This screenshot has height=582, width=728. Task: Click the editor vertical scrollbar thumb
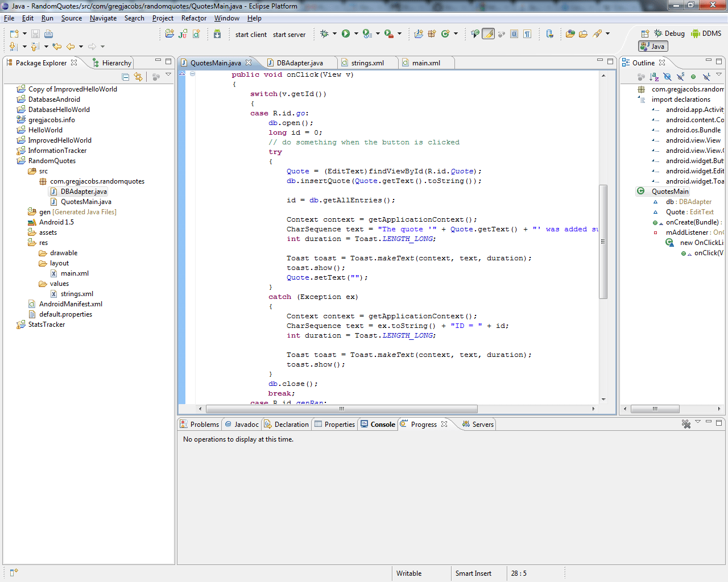coord(603,242)
